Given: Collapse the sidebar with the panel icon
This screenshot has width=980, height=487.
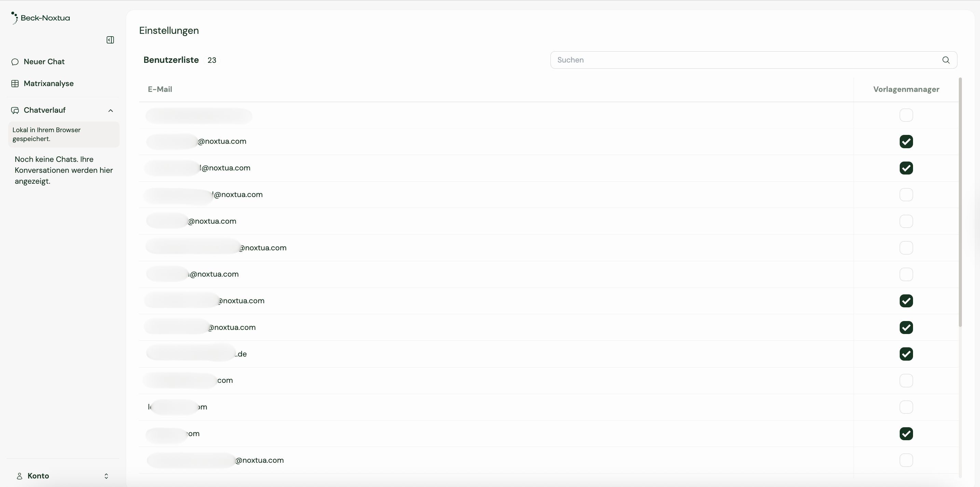Looking at the screenshot, I should [110, 40].
